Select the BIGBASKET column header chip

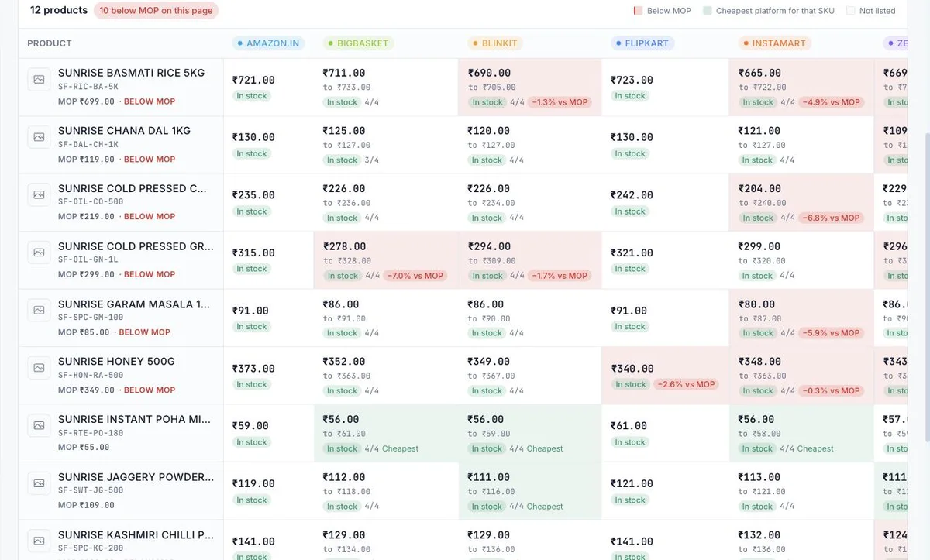tap(358, 43)
